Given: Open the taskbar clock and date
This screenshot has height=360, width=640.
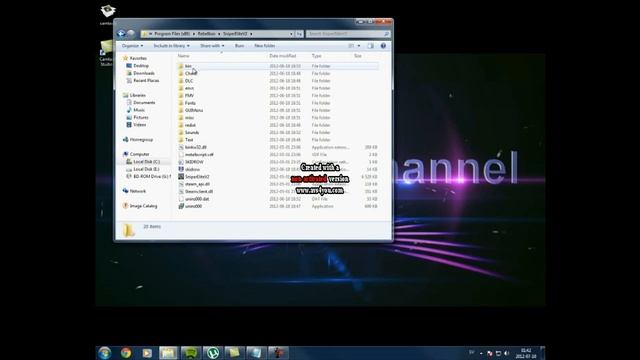Looking at the screenshot, I should [x=526, y=353].
